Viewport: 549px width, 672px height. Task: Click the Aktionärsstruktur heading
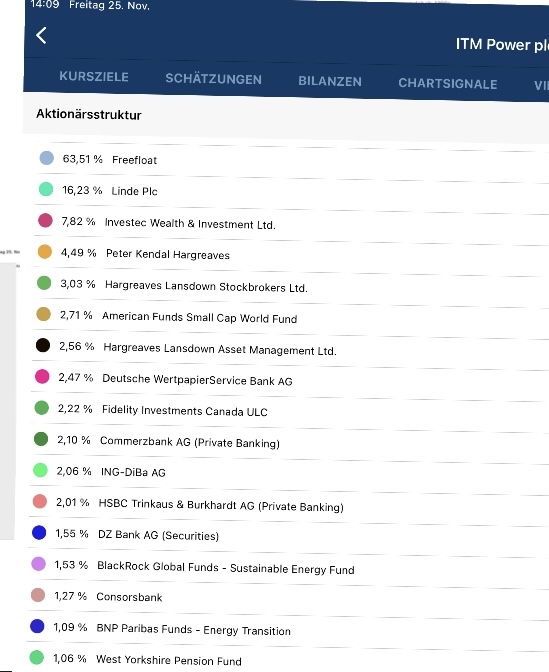[x=89, y=114]
